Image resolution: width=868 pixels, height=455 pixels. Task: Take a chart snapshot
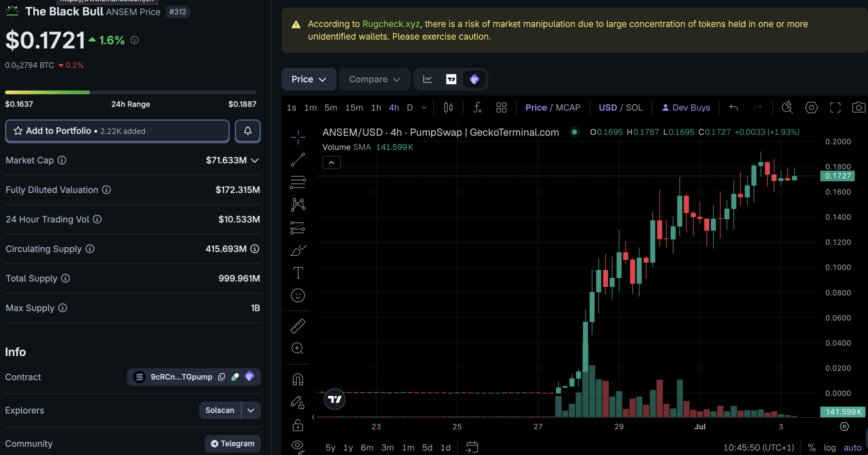(x=859, y=107)
